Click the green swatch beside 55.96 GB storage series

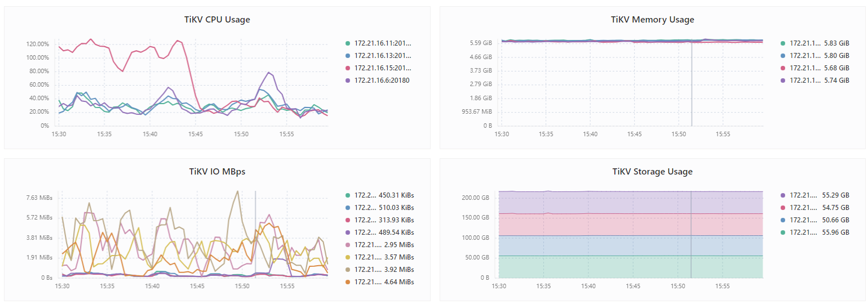click(783, 232)
